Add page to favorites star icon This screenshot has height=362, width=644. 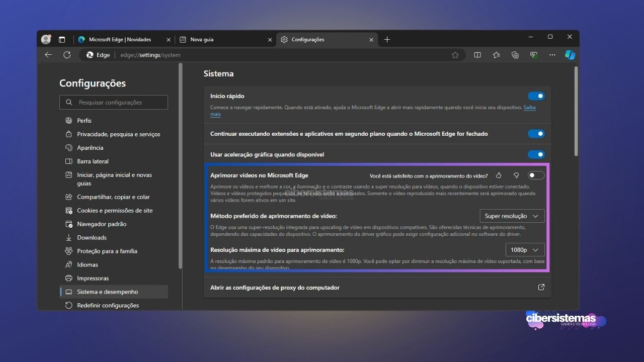(x=455, y=55)
